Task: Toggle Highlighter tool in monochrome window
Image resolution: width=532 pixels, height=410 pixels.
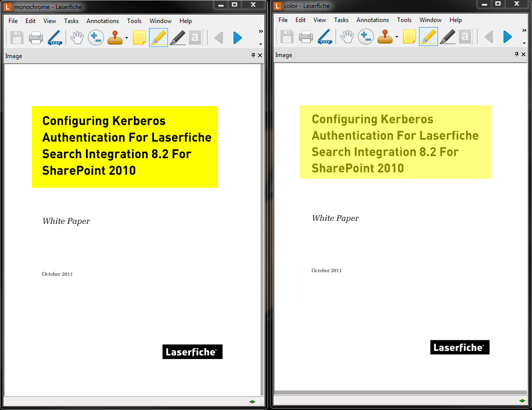Action: click(158, 38)
